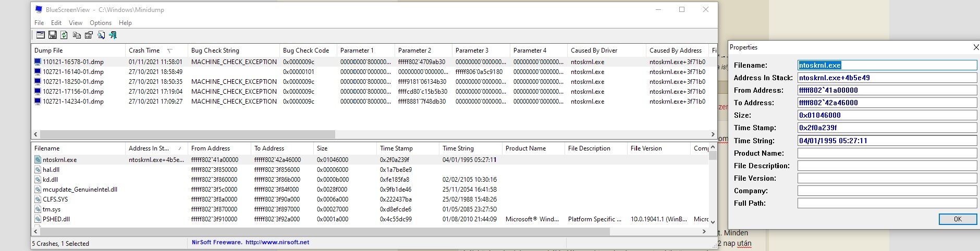The height and width of the screenshot is (251, 980).
Task: Click the Copy selected items icon
Action: coord(77,35)
